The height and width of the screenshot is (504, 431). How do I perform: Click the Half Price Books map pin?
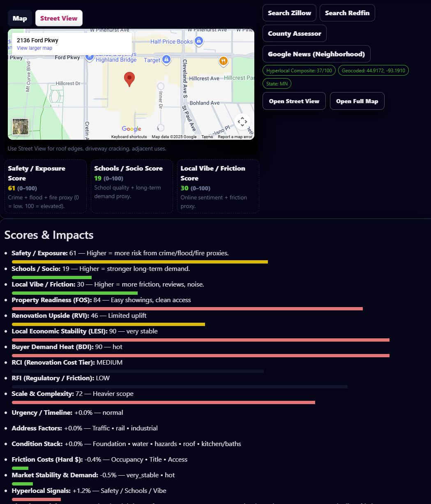click(198, 41)
